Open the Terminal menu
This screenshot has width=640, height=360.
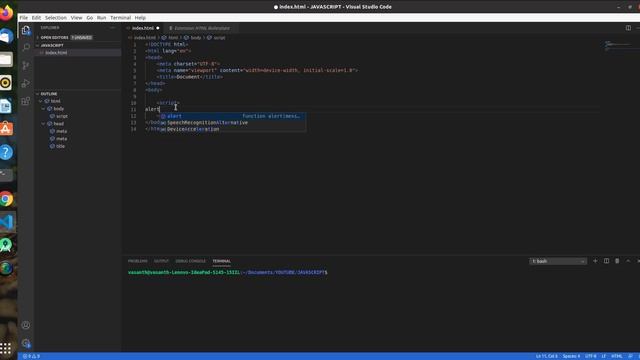point(120,18)
